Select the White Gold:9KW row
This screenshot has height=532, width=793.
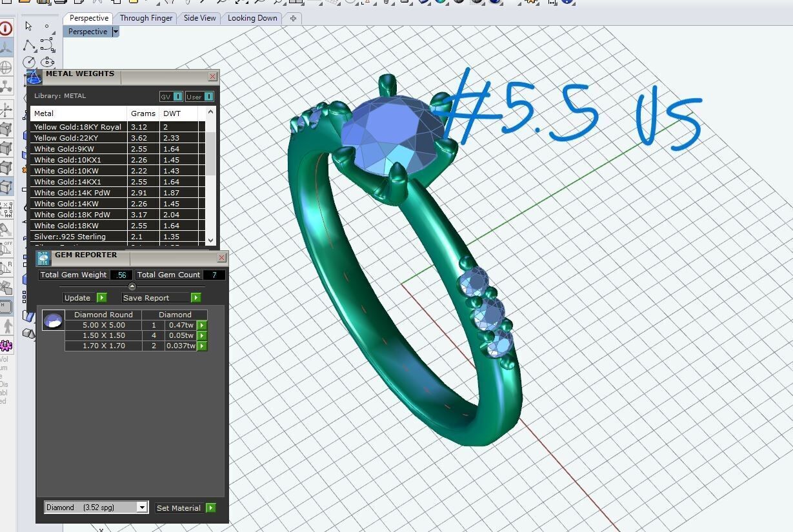(117, 149)
